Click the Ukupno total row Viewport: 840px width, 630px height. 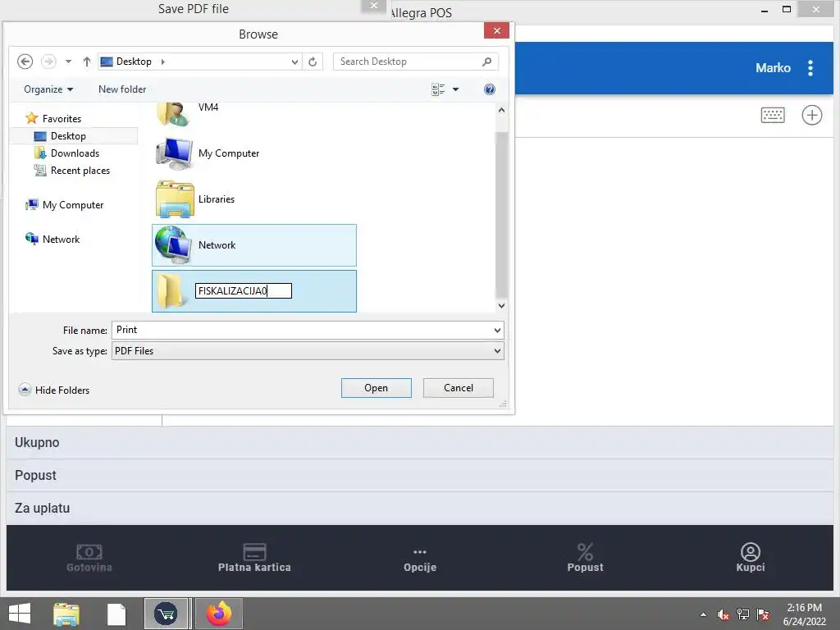pyautogui.click(x=420, y=442)
